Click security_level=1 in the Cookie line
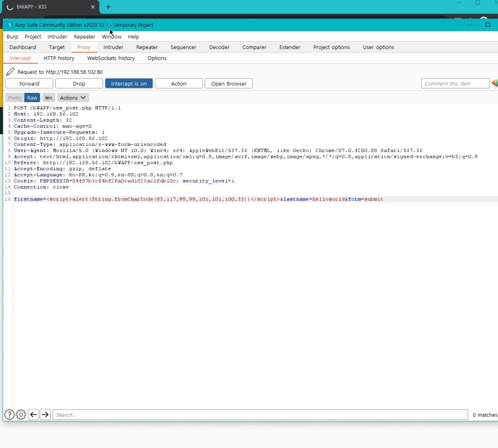Image resolution: width=498 pixels, height=448 pixels. tap(208, 181)
